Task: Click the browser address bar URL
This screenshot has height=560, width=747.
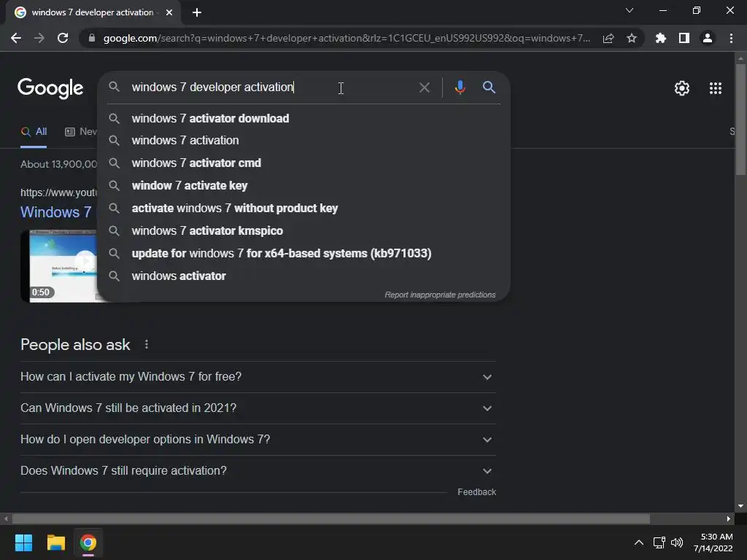Action: [347, 38]
